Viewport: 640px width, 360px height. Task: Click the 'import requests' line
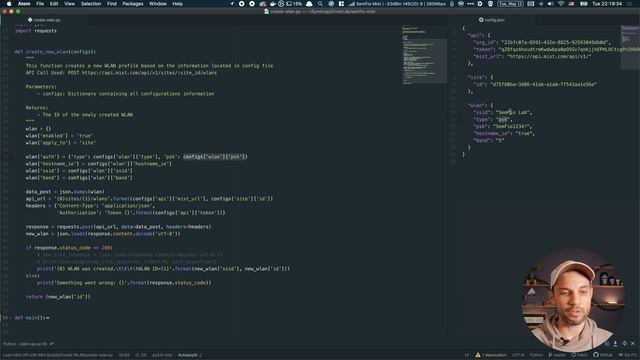tap(36, 31)
